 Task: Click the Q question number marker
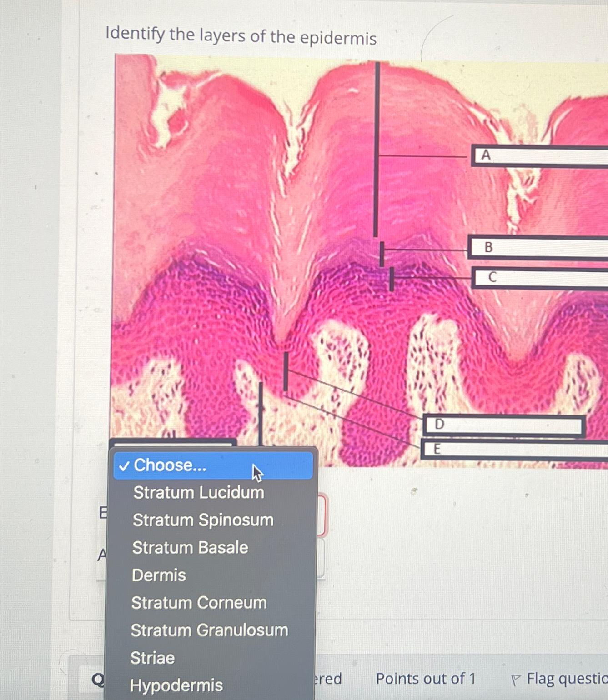pos(97,679)
